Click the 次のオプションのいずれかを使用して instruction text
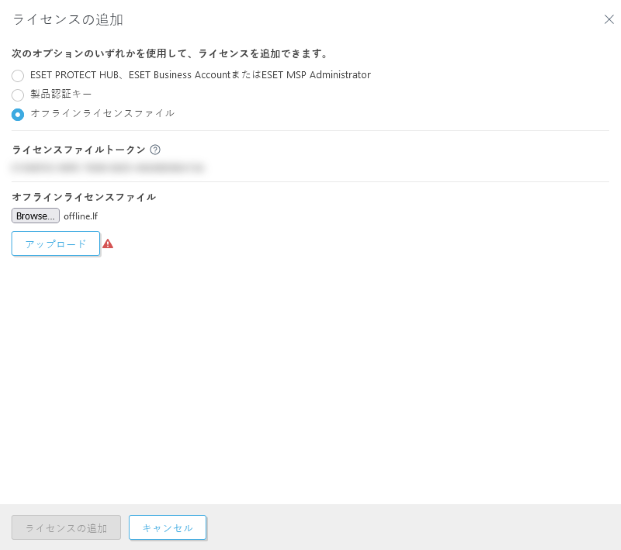621x550 pixels. (x=169, y=53)
